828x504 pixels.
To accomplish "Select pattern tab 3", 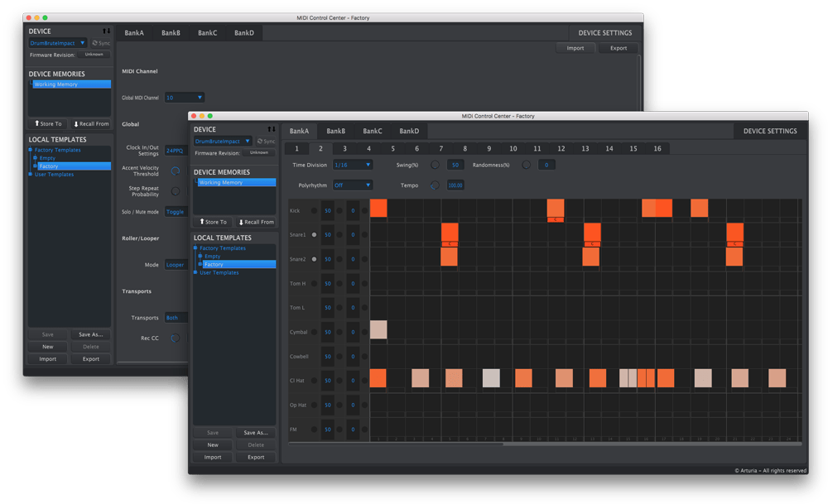I will (344, 149).
